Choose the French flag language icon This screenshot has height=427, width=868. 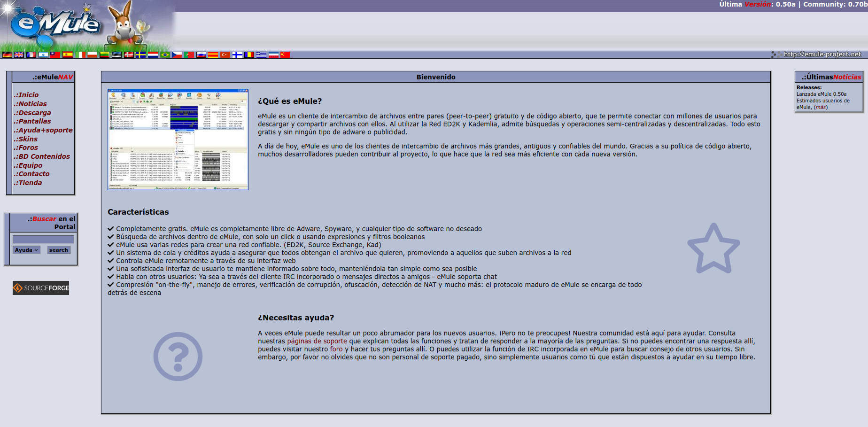point(31,55)
